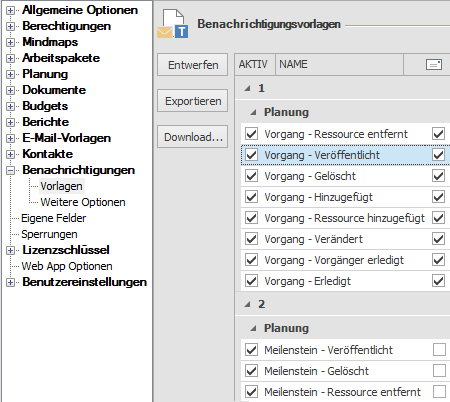Expand the Budgets tree node
This screenshot has width=450, height=402.
click(10, 106)
